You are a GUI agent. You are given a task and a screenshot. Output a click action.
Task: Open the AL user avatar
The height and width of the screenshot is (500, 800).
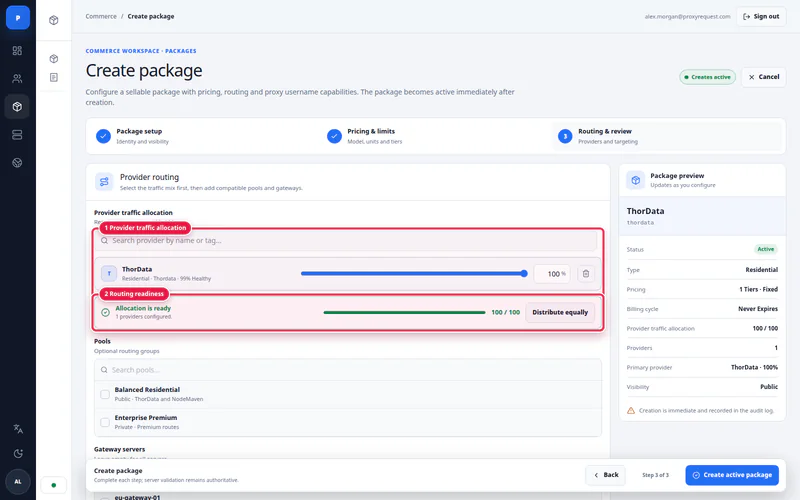pos(18,482)
